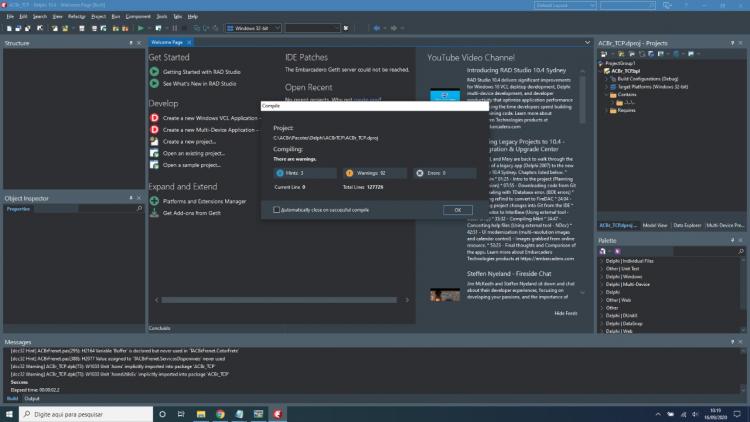The image size is (750, 422).
Task: Click the green Run toolbar button
Action: coord(141,28)
